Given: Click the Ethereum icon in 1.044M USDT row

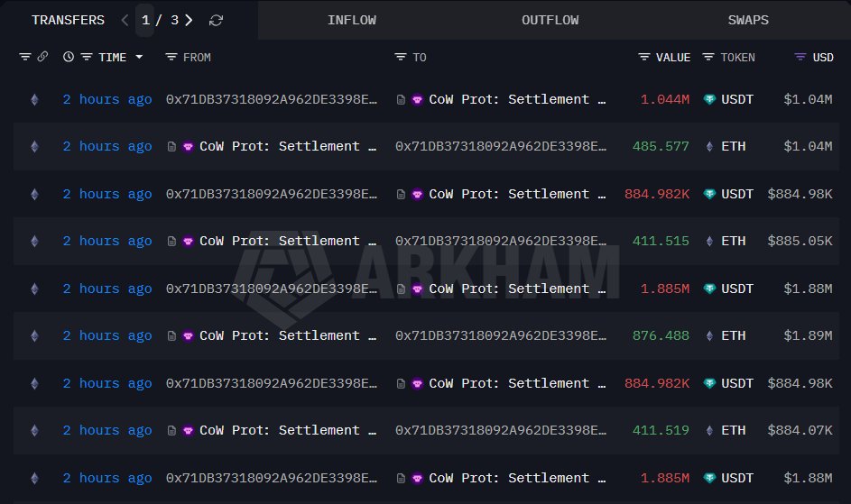Looking at the screenshot, I should (x=34, y=99).
